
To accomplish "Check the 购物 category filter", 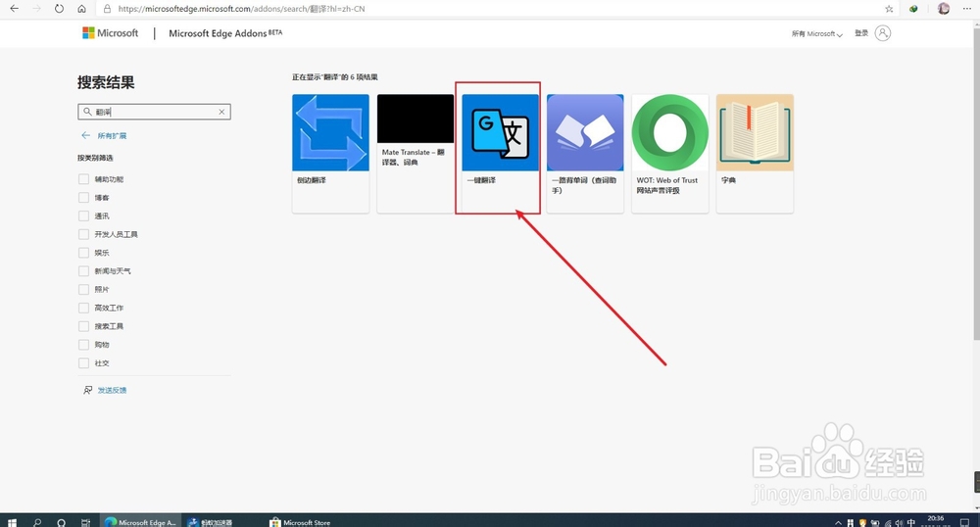I will tap(83, 345).
